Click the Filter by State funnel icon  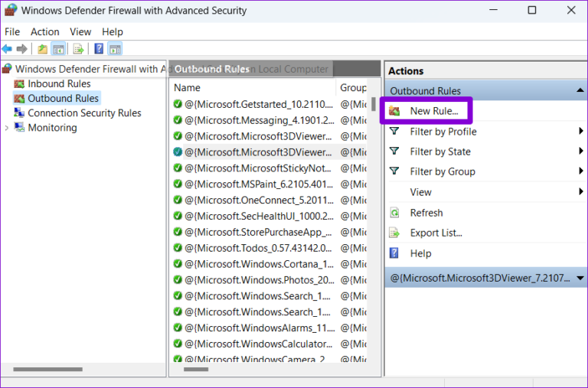coord(394,151)
